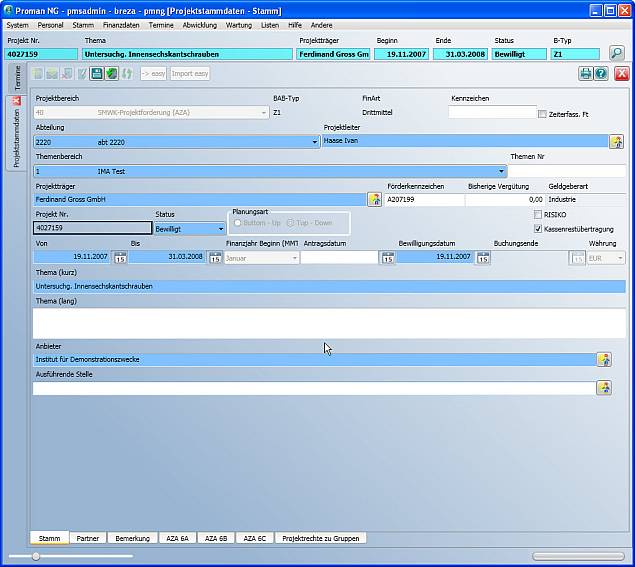Click the Thema (kurz) field with Untersuchg. Innensechskantschrauben

click(x=329, y=286)
